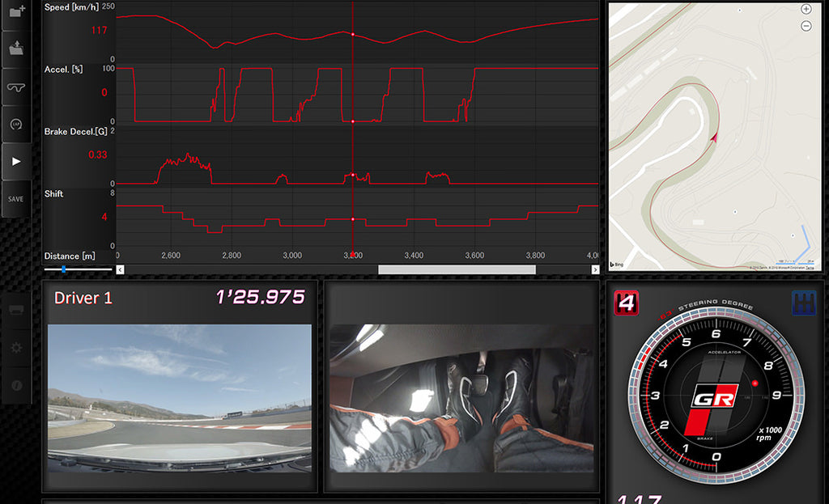Click the SAVE button

point(16,199)
